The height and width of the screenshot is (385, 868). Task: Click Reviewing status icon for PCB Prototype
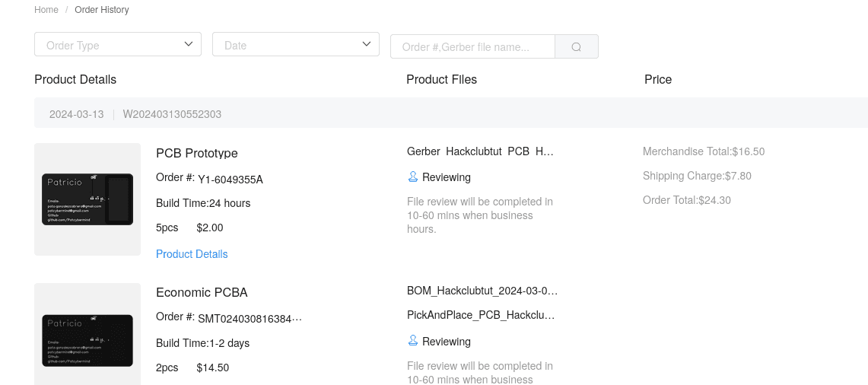(413, 177)
